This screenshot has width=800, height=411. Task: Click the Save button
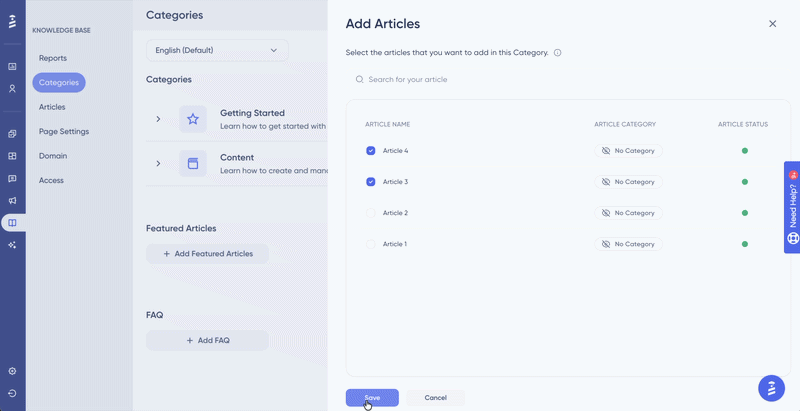click(372, 398)
